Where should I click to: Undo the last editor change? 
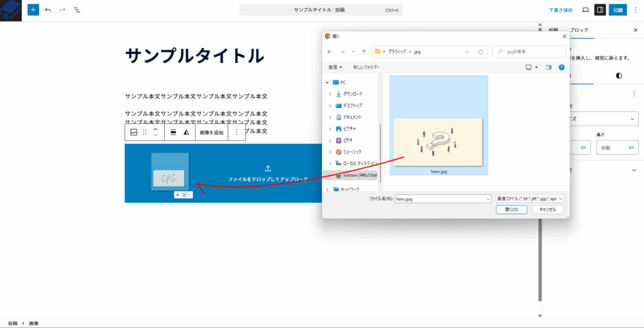[x=48, y=10]
